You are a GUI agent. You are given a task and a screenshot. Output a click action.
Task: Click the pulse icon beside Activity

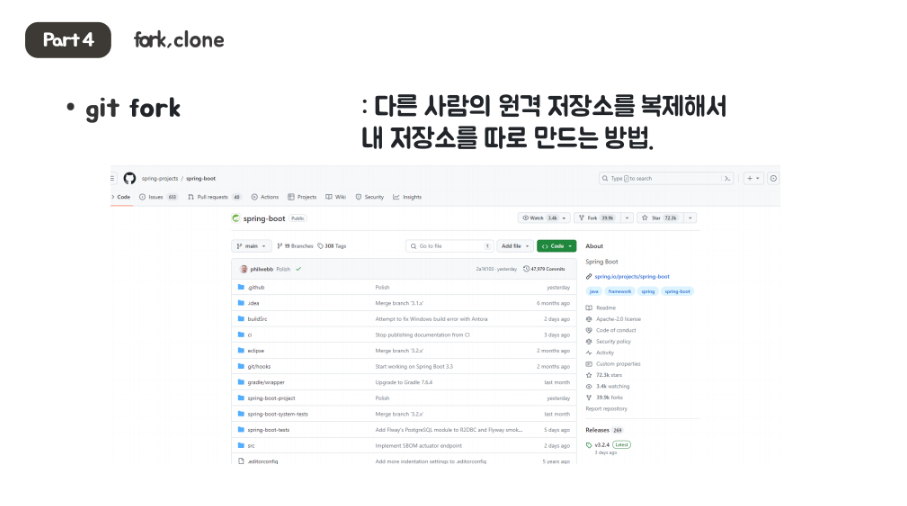point(589,353)
